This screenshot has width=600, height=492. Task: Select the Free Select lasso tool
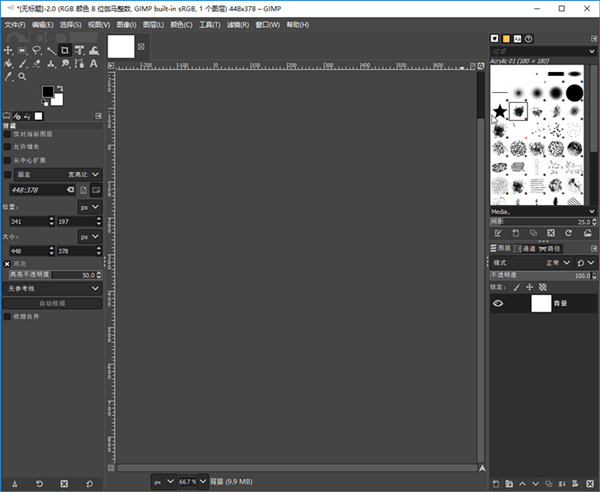(x=36, y=50)
